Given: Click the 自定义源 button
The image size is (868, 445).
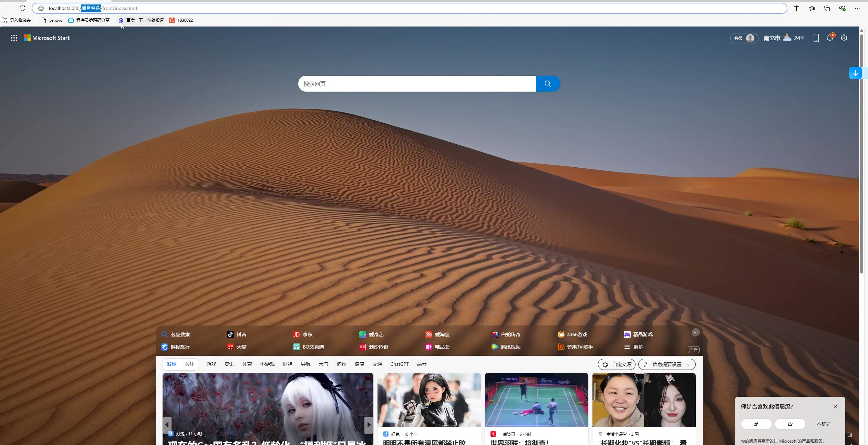Looking at the screenshot, I should (x=617, y=364).
